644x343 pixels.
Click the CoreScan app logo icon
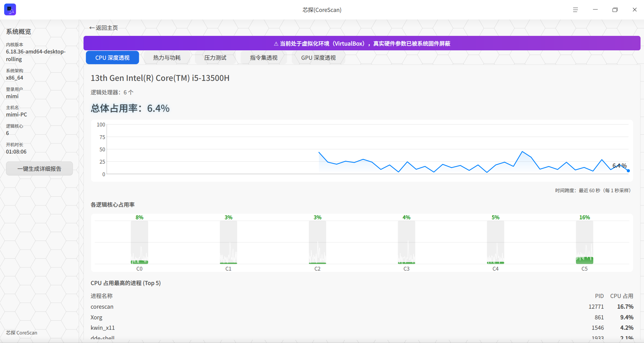click(10, 9)
